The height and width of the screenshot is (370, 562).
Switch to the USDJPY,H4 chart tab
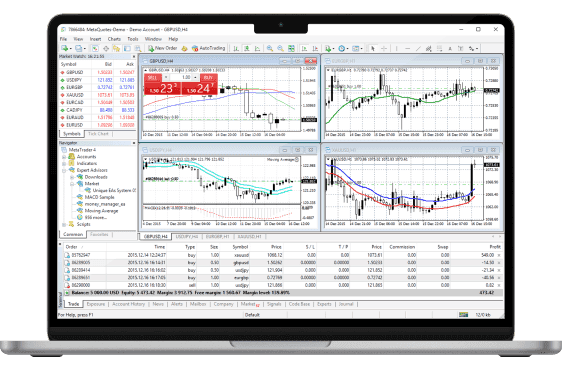click(187, 237)
